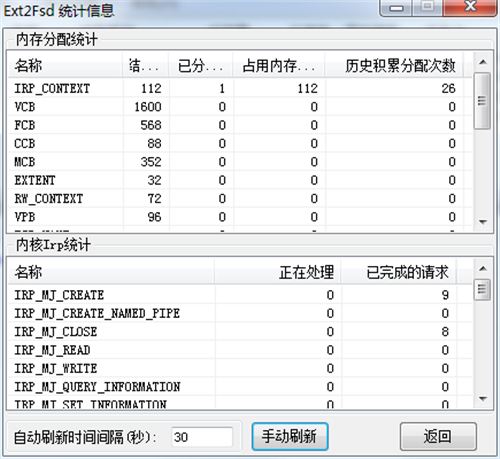
Task: Click the 26 allocation count for IRP_CONTEXT
Action: click(x=448, y=88)
